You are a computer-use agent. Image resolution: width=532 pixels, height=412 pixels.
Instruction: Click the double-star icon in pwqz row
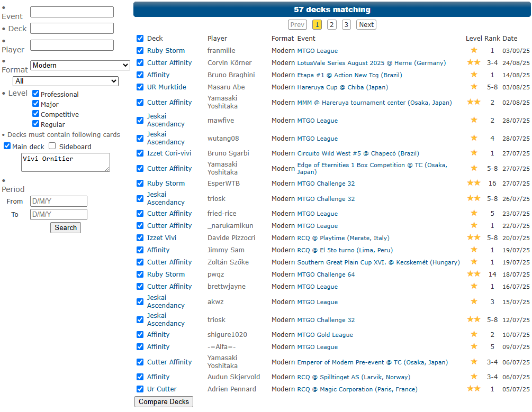(474, 273)
